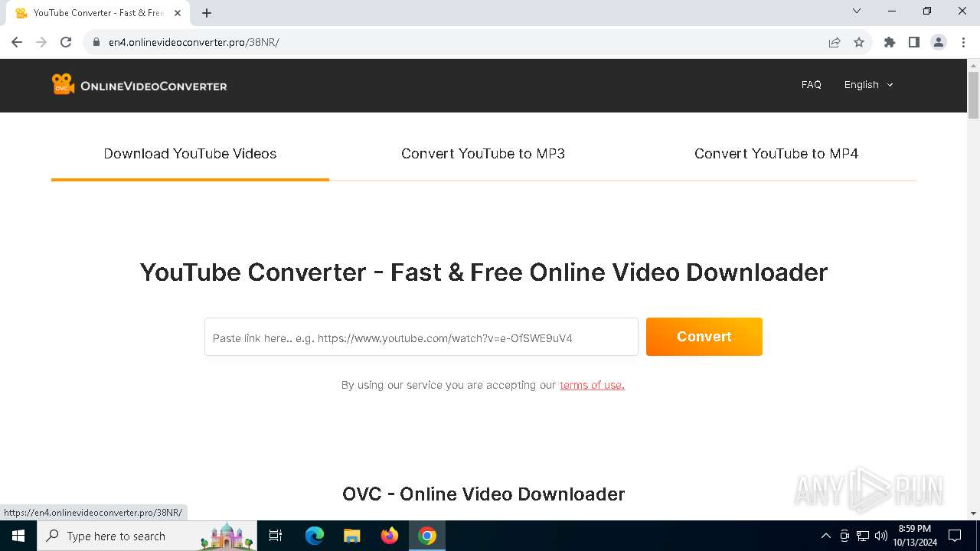
Task: Click the volume speaker tray icon
Action: [x=881, y=536]
